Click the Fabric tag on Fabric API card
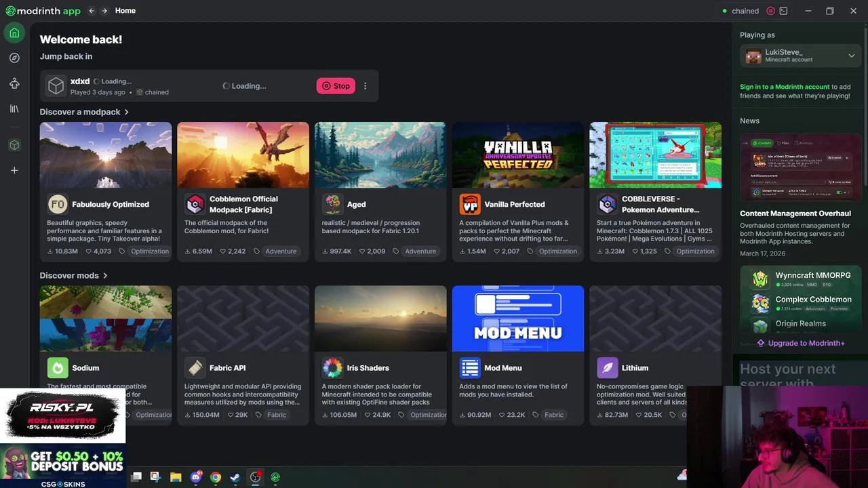Image resolution: width=868 pixels, height=488 pixels. (x=277, y=415)
